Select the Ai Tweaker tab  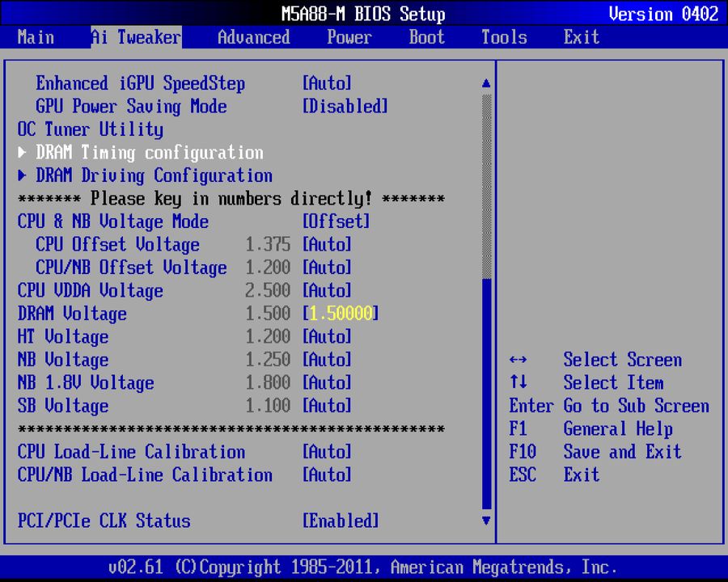(x=136, y=37)
